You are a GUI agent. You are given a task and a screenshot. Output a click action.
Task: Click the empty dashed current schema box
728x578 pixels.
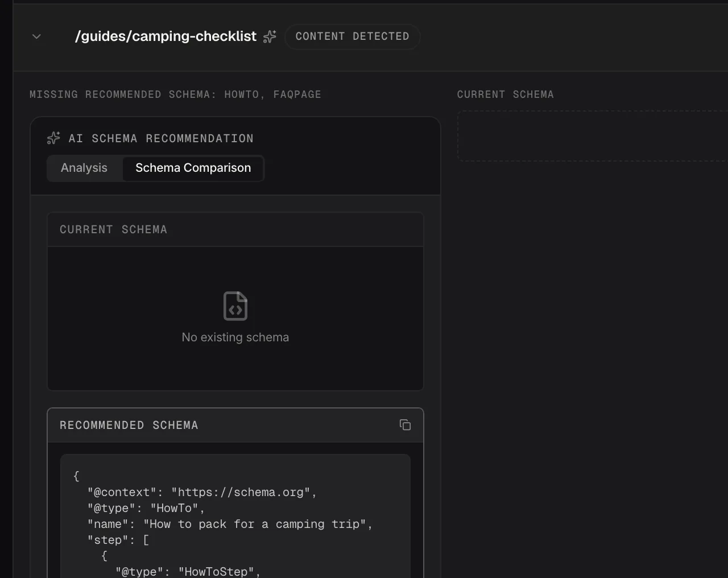(593, 136)
